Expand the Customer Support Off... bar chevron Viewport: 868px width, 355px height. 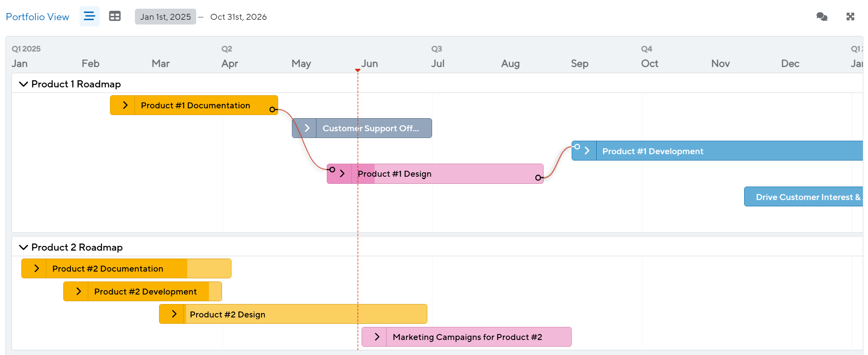click(x=307, y=128)
